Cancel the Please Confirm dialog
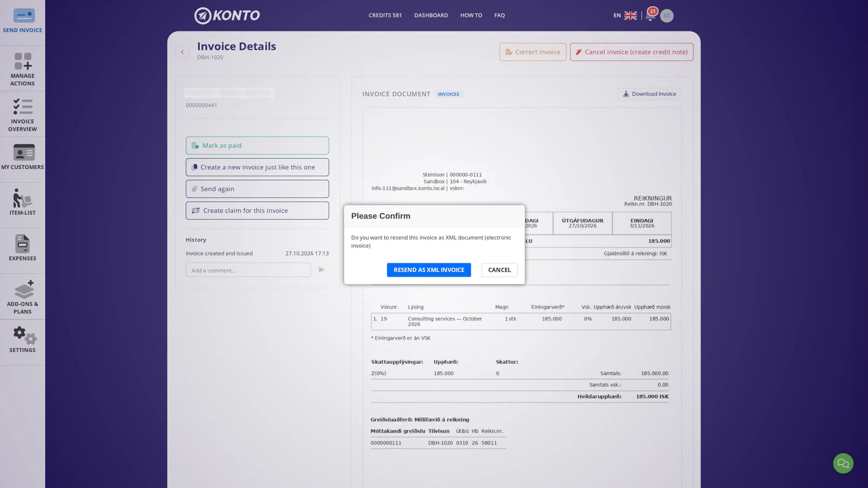The width and height of the screenshot is (868, 488). [499, 269]
